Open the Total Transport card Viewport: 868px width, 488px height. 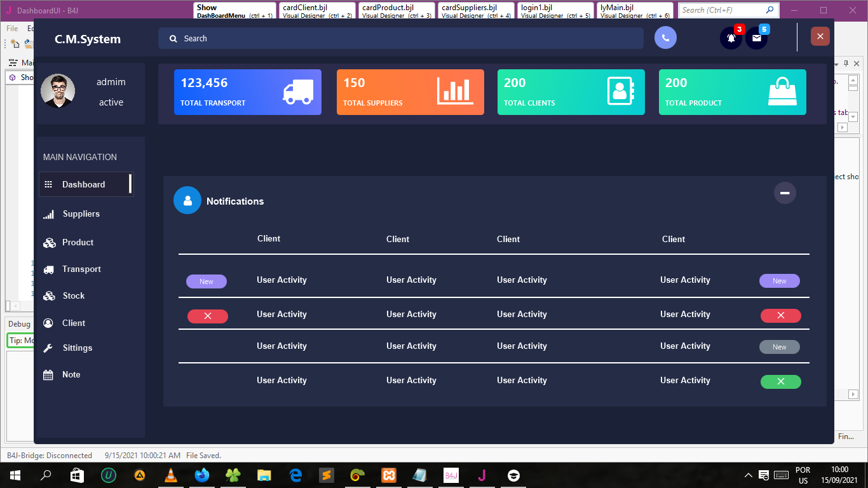248,92
